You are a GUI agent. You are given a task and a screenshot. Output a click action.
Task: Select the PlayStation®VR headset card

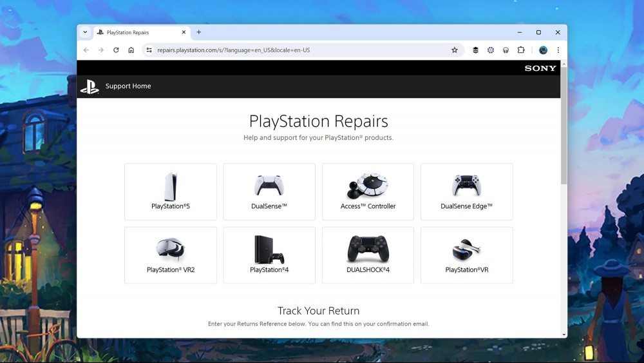(x=466, y=255)
